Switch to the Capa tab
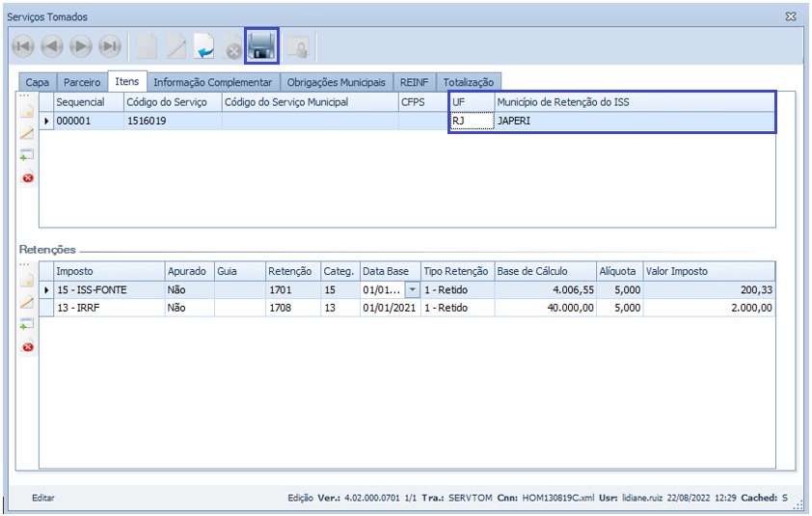This screenshot has height=516, width=812. pos(37,83)
